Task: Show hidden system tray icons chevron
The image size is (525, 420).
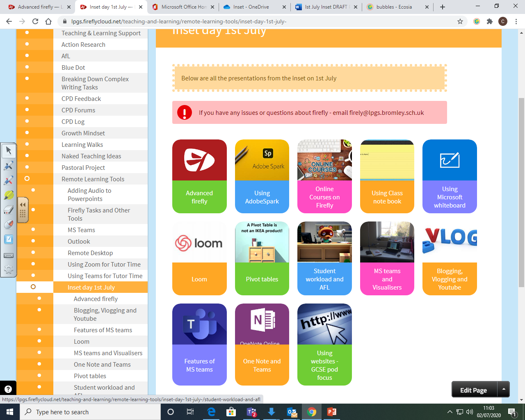Action: click(450, 412)
